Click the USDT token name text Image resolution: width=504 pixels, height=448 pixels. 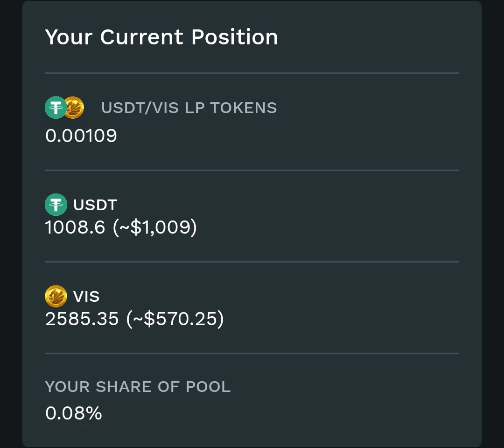(x=95, y=205)
